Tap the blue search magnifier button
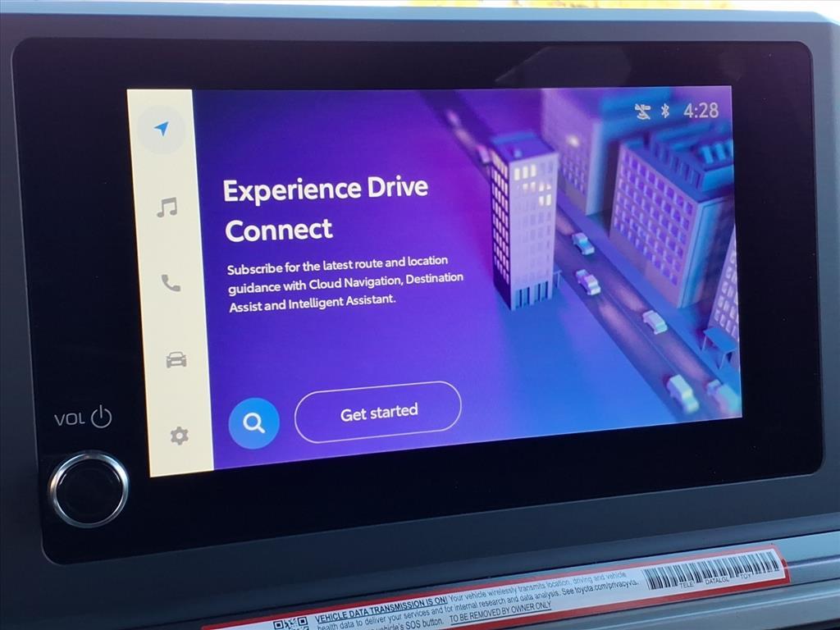The image size is (840, 630). pyautogui.click(x=253, y=423)
